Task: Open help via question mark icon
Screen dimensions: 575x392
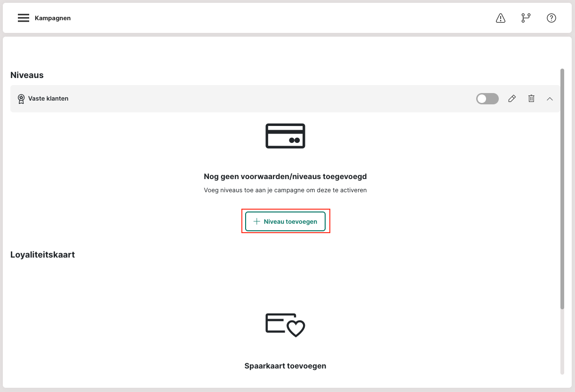Action: point(551,18)
